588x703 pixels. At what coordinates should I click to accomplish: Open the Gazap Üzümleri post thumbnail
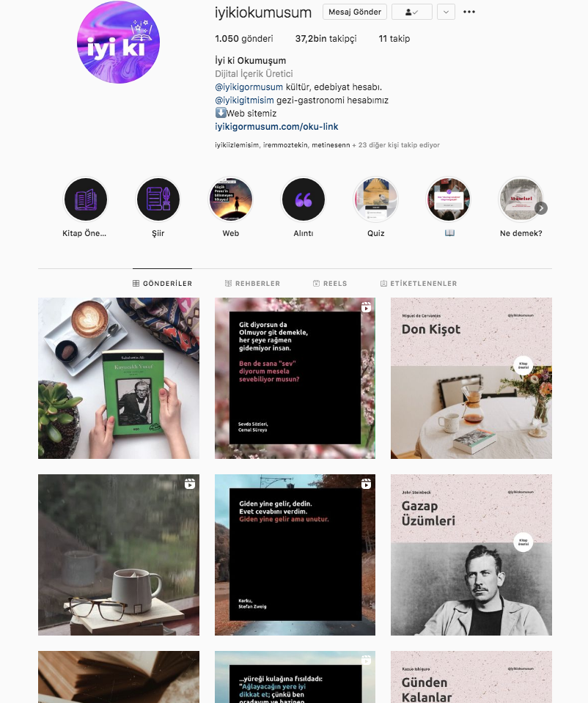[471, 555]
